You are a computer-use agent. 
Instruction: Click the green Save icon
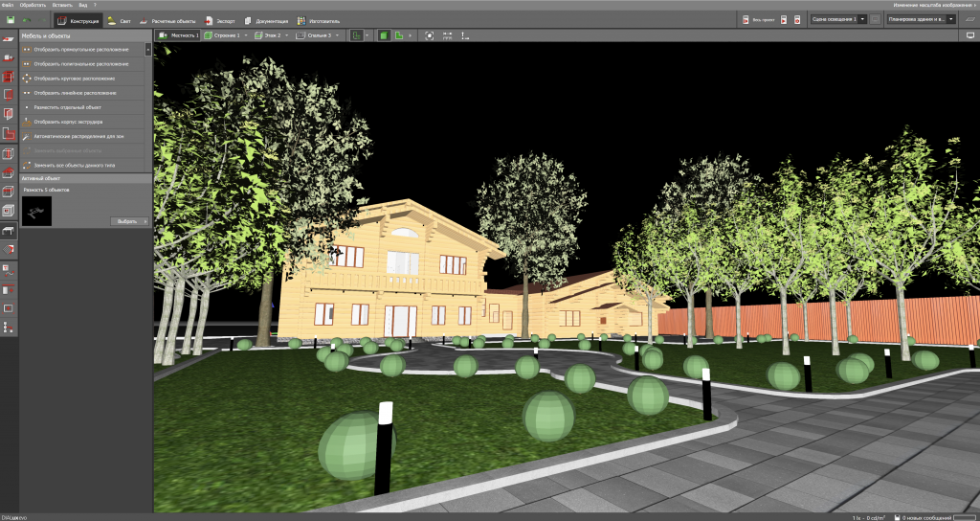click(10, 19)
